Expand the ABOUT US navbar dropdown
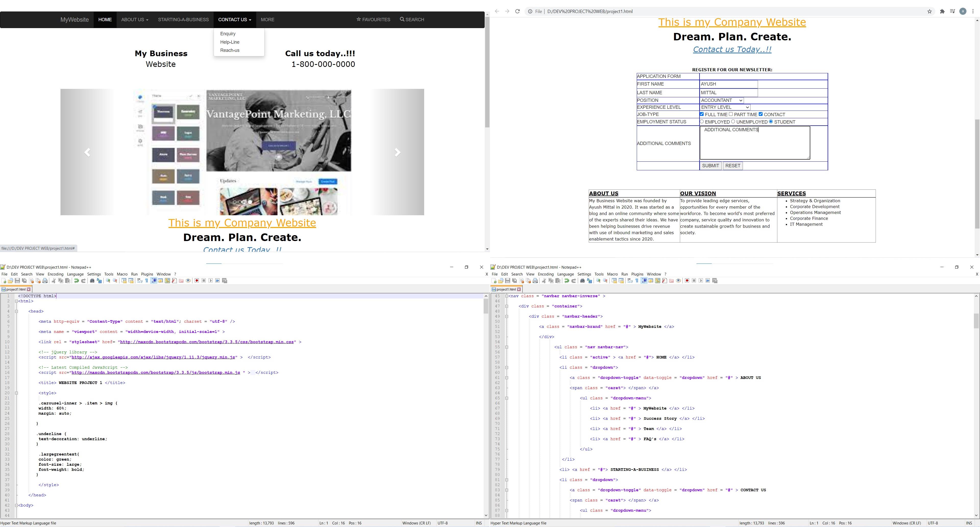The height and width of the screenshot is (527, 980). pos(135,20)
